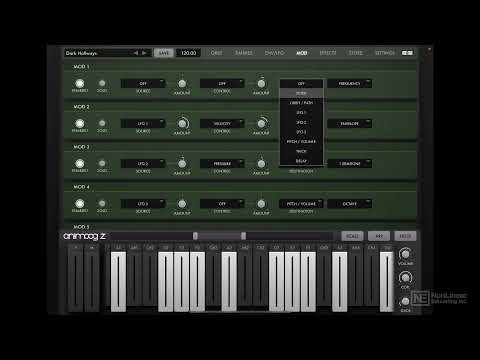This screenshot has width=480, height=360.
Task: Open the SETTINGS tab
Action: coord(384,53)
